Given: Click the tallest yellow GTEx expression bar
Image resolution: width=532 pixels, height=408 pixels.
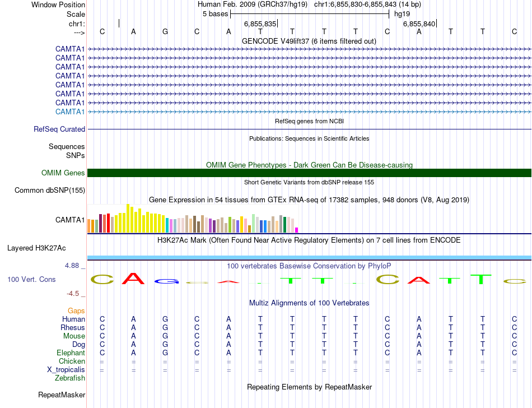Looking at the screenshot, I should (128, 218).
